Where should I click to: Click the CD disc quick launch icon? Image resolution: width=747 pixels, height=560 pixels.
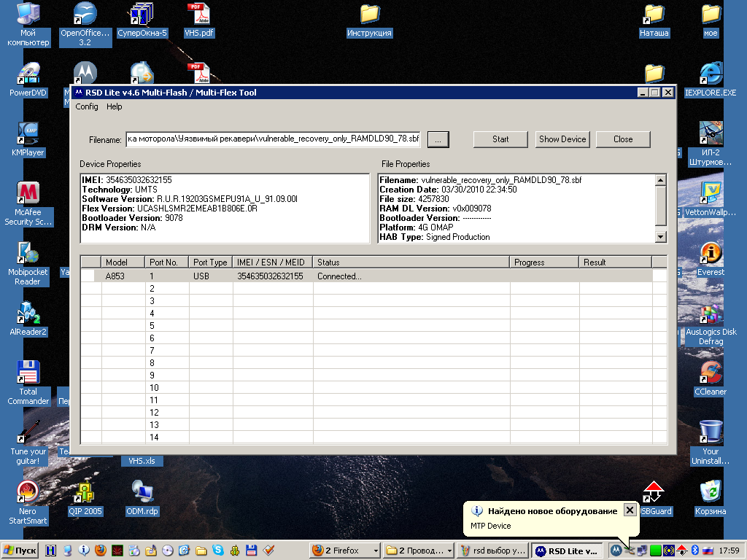click(168, 551)
